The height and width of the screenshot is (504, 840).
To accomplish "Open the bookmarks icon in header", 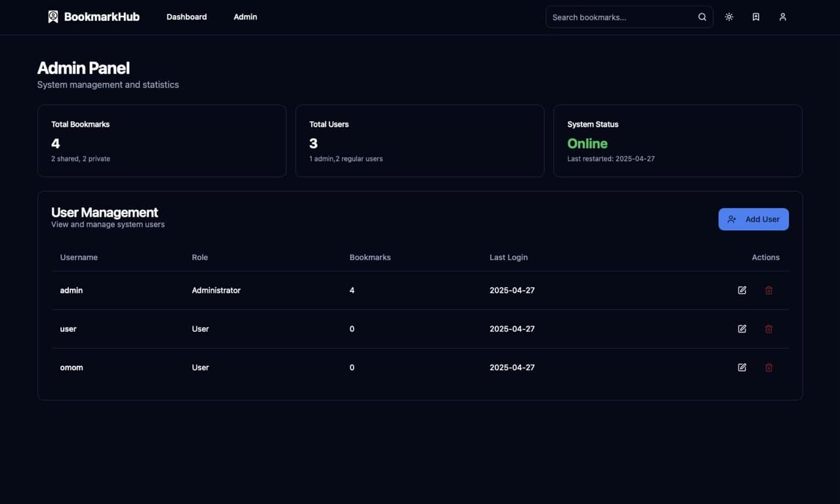I will click(x=756, y=17).
